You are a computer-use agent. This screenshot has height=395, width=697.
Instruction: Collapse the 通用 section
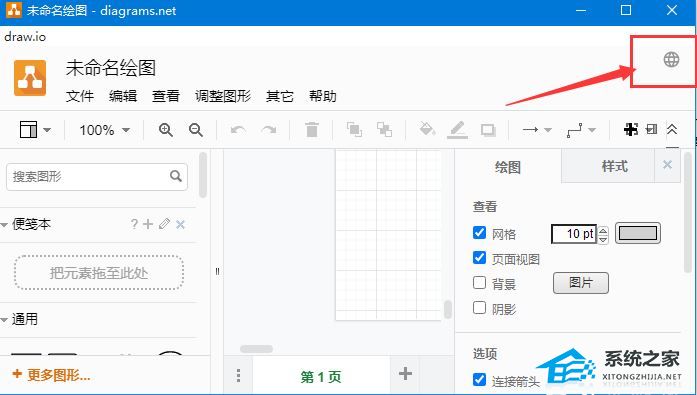click(4, 319)
